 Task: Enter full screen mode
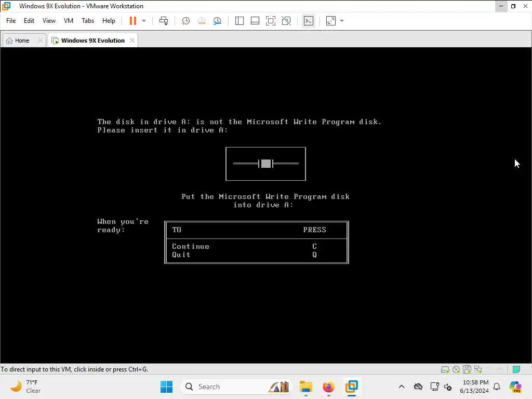tap(270, 21)
